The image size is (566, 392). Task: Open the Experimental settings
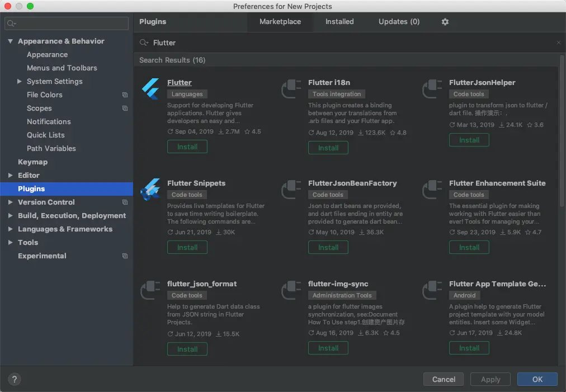pyautogui.click(x=42, y=256)
